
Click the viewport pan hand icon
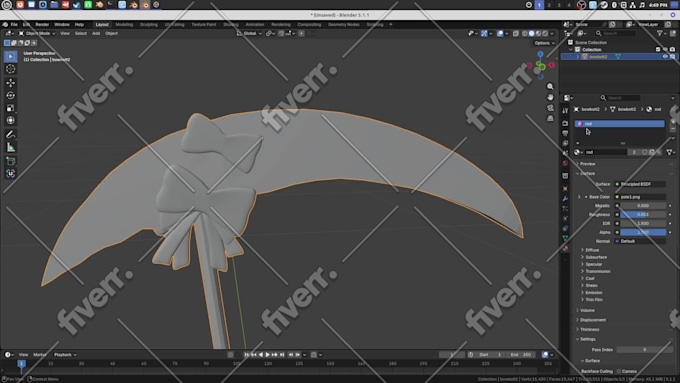550,97
